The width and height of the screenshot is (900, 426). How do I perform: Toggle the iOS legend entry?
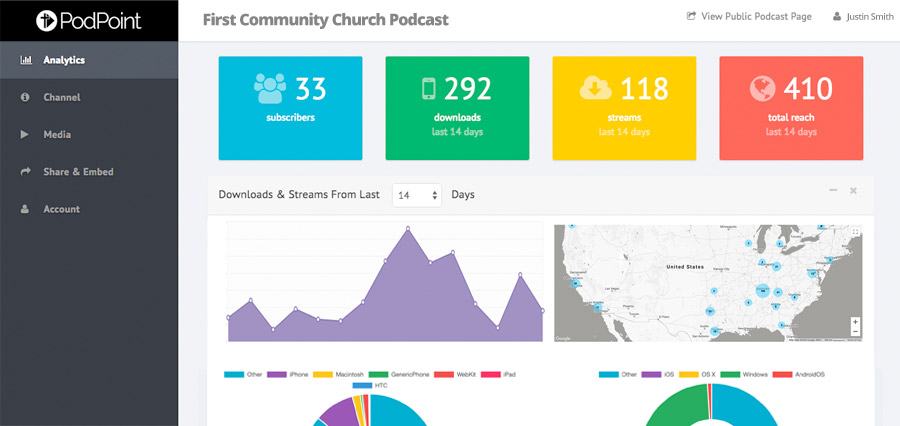[x=660, y=374]
